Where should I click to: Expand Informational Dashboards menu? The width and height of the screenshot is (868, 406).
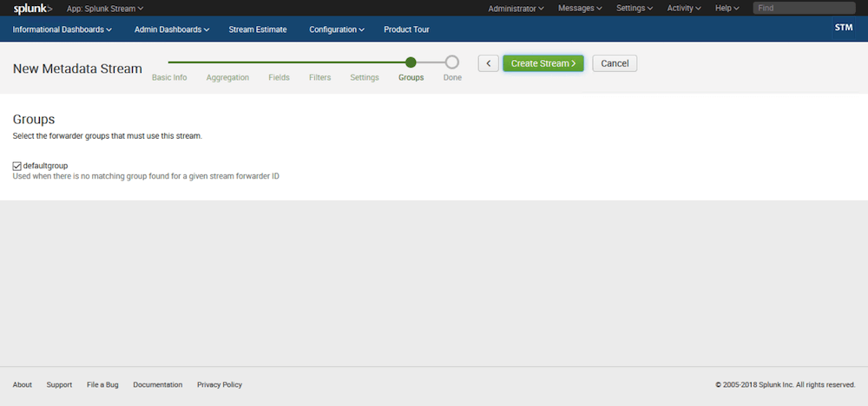coord(62,29)
